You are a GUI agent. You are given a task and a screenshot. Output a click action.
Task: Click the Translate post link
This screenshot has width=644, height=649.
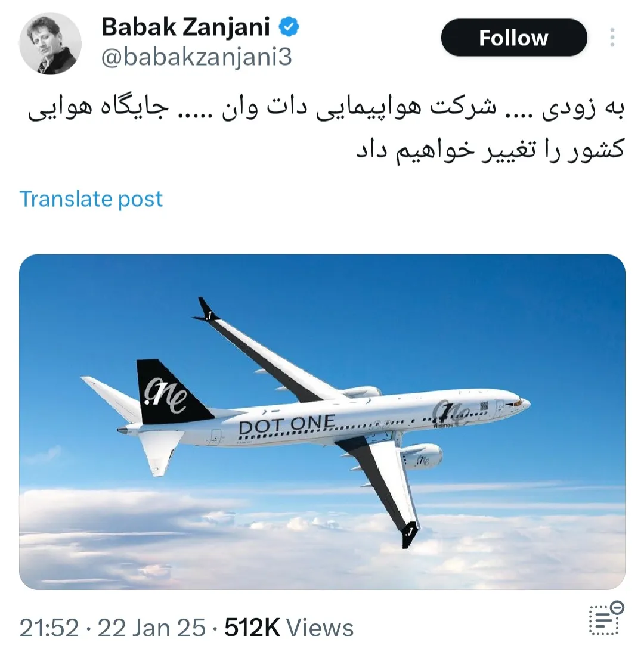click(x=91, y=199)
